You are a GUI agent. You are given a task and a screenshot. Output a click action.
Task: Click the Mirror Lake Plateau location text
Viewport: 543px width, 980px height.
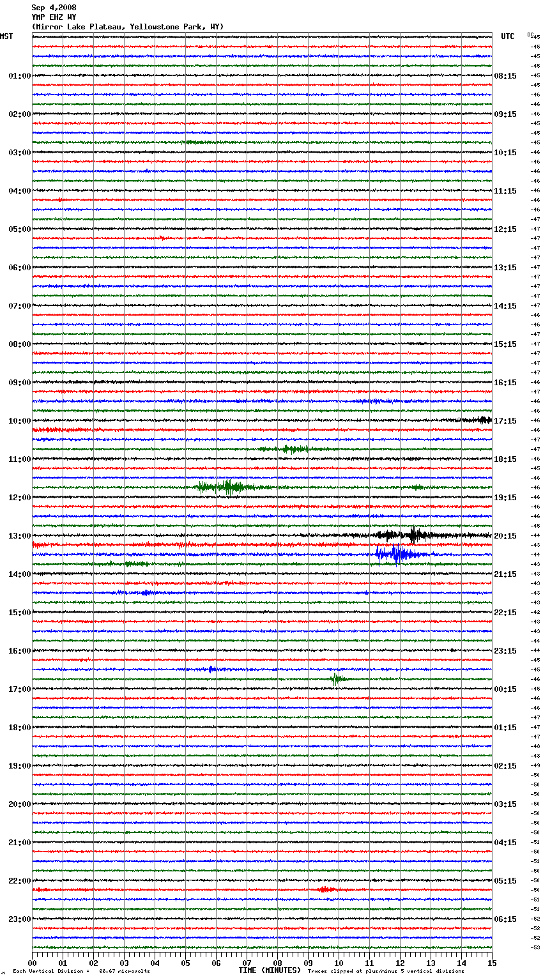pos(128,27)
